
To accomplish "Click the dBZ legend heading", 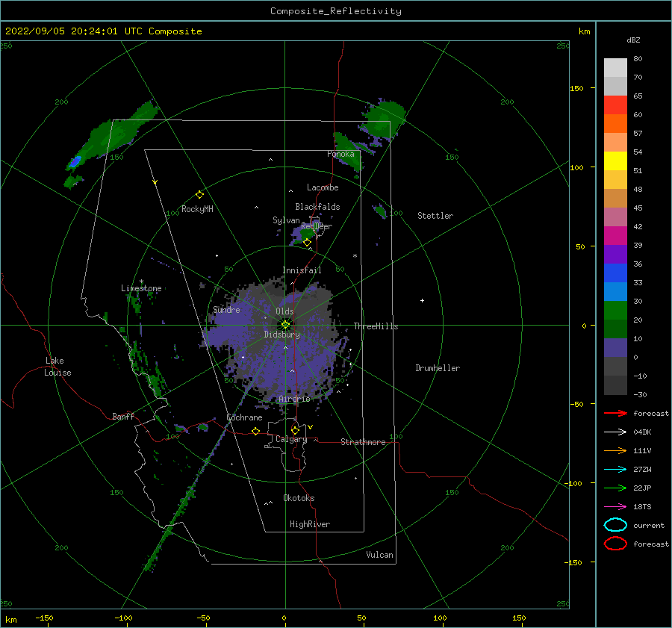I will coord(633,40).
